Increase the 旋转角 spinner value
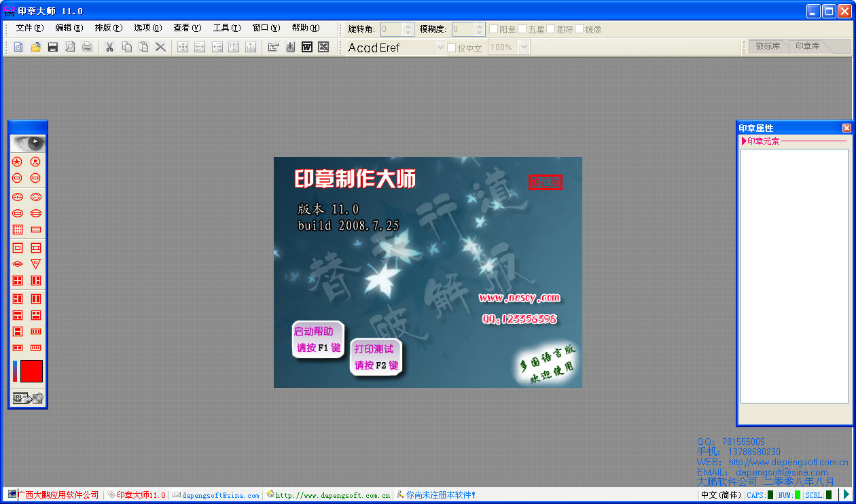Screen dimensions: 856x504 (408, 26)
